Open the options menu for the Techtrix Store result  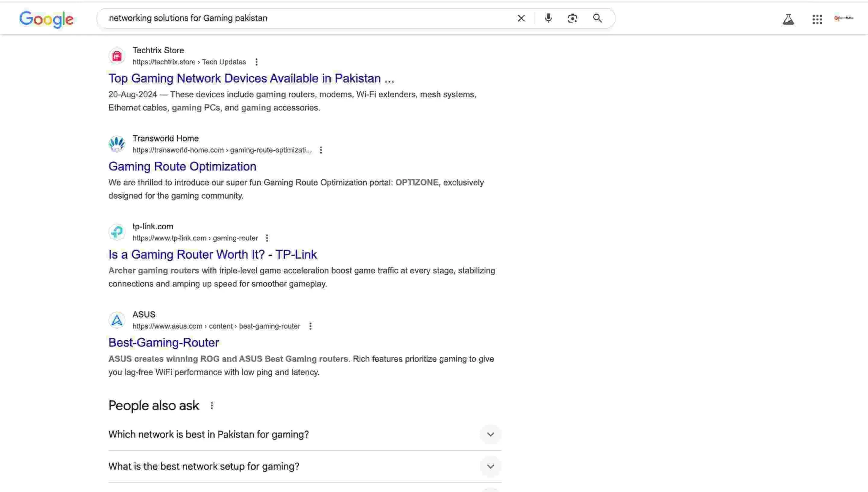pos(257,62)
